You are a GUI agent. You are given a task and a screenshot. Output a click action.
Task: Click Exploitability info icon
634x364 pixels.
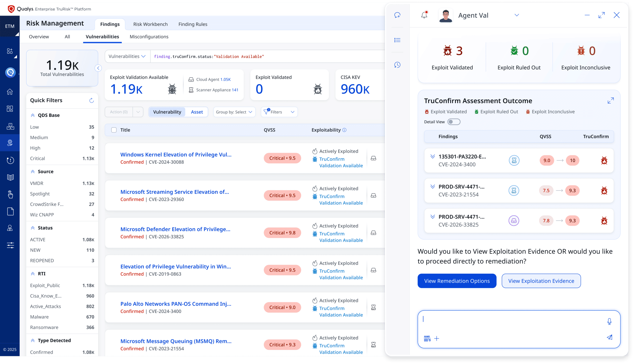(344, 130)
